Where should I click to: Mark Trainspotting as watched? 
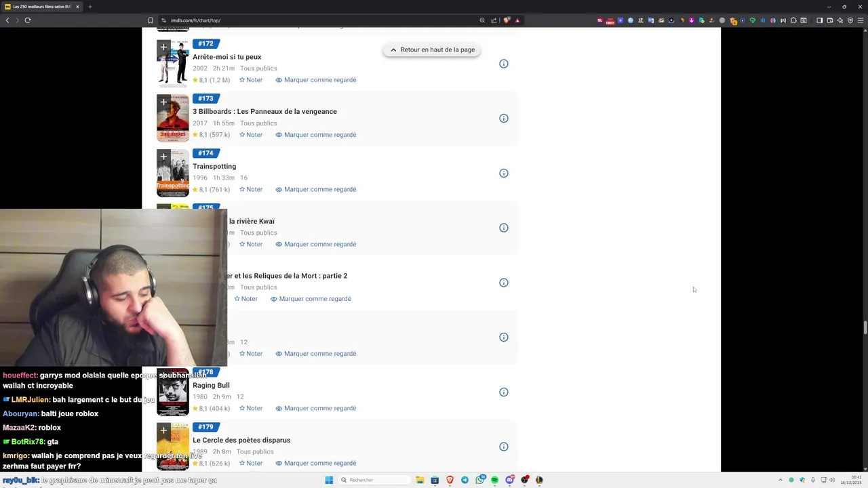click(x=315, y=189)
